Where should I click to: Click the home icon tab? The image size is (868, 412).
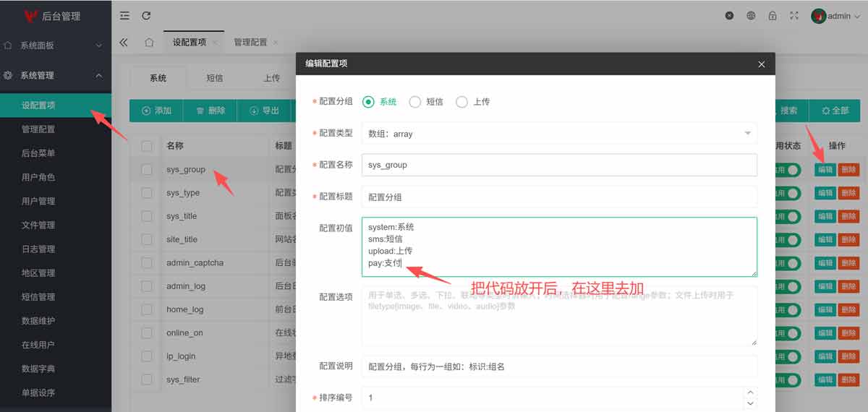[149, 43]
